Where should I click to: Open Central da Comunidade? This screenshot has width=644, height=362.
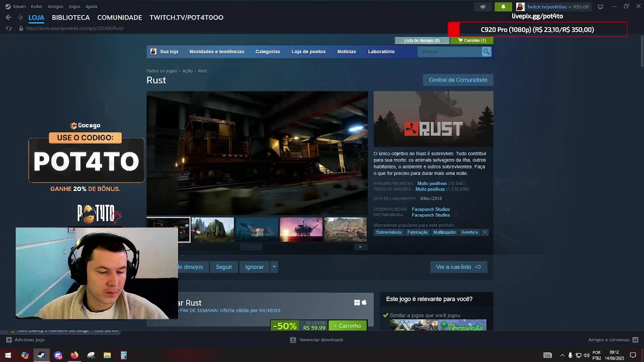coord(458,80)
